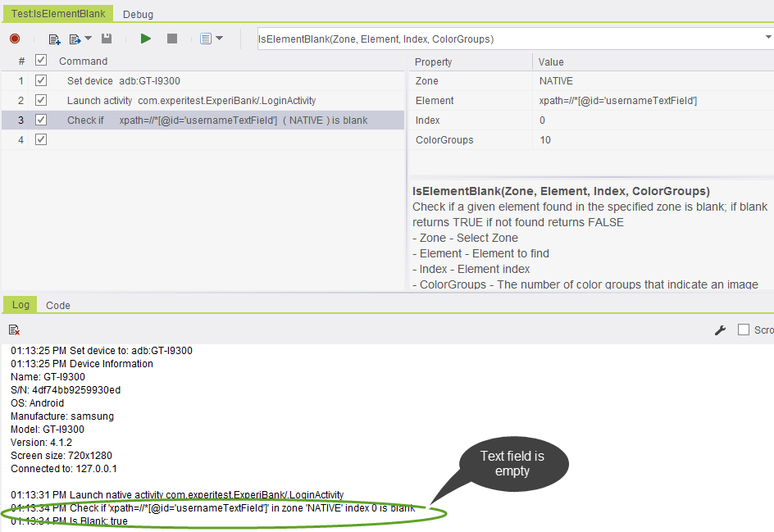Viewport: 774px width, 532px height.
Task: Select the Check if blank command row
Action: pos(217,120)
